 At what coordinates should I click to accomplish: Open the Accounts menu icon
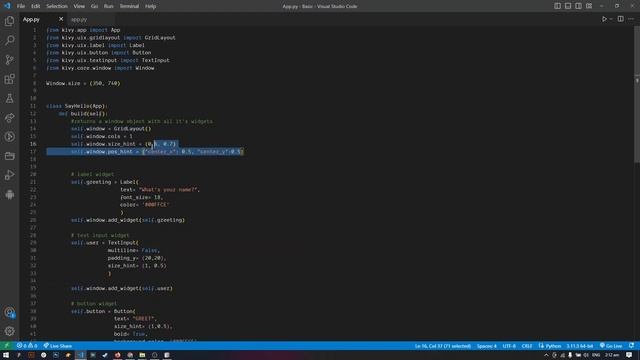(9, 312)
